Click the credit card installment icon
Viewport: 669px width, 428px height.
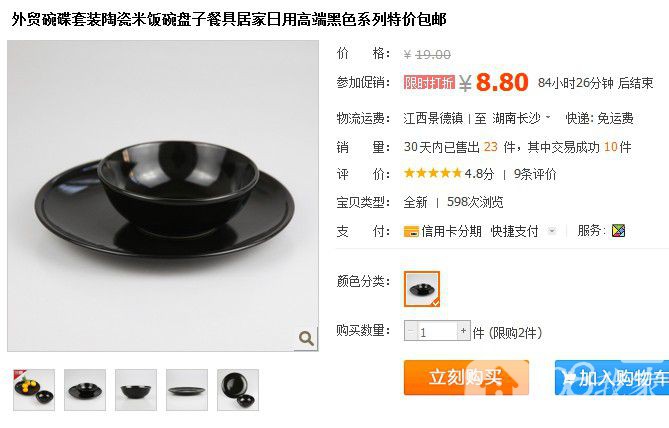pyautogui.click(x=411, y=232)
